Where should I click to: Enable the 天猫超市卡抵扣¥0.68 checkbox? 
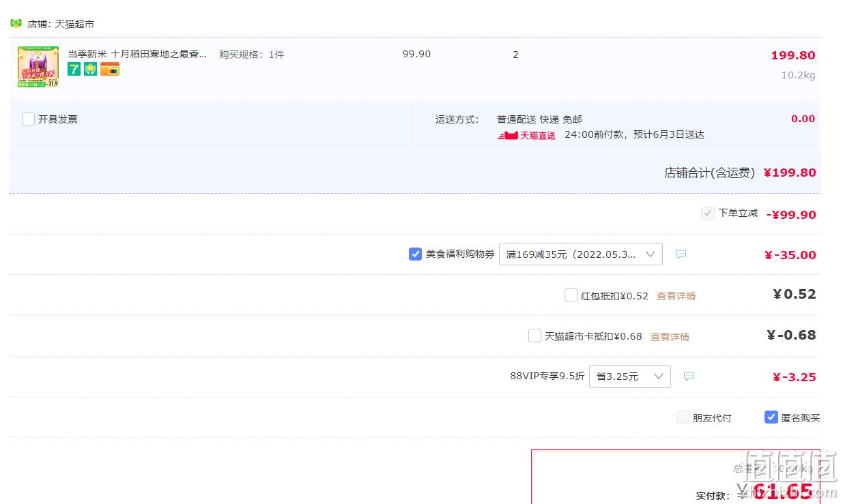[534, 336]
